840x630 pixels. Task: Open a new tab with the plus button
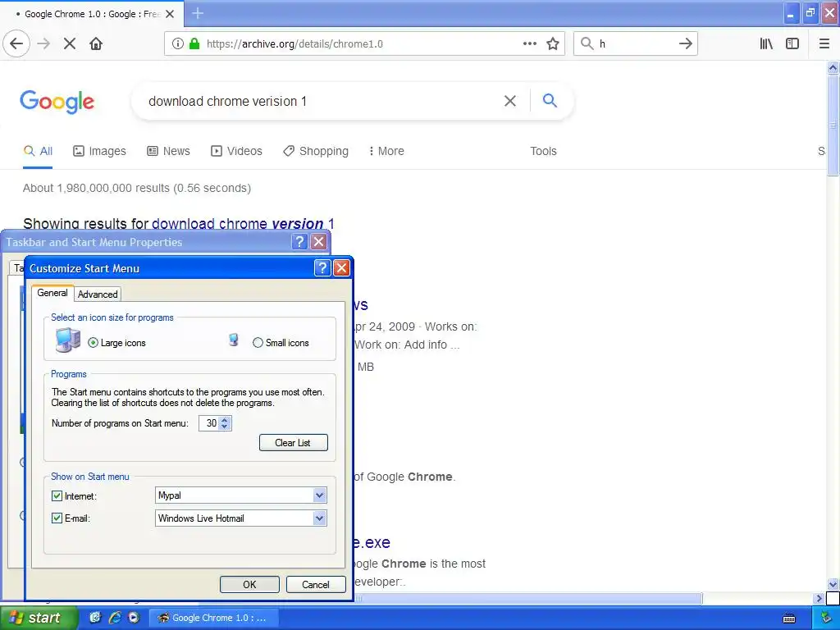[x=198, y=13]
